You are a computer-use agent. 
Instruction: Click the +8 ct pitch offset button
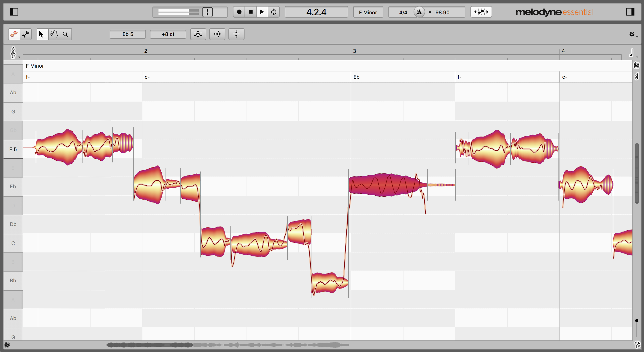168,34
